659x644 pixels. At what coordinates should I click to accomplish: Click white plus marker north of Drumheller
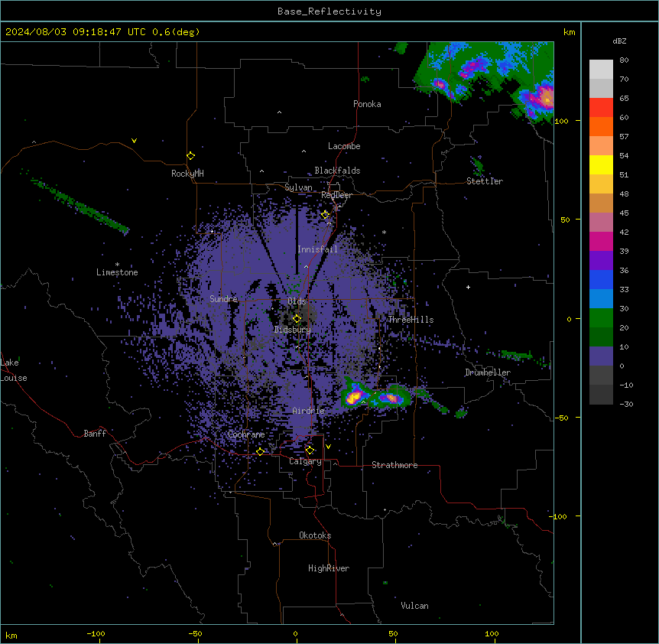pyautogui.click(x=468, y=287)
